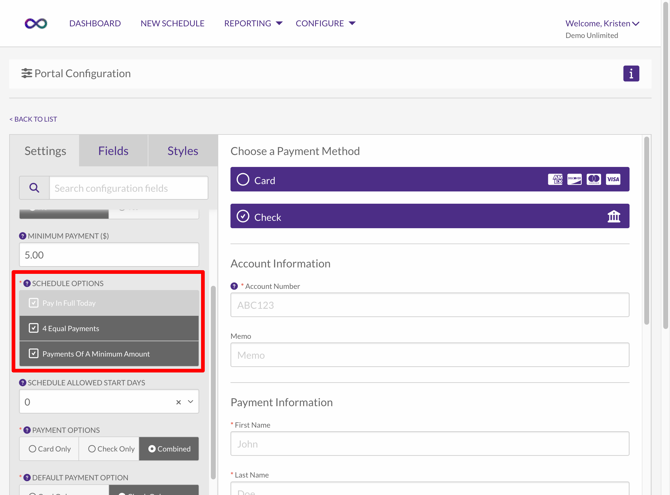This screenshot has height=495, width=670.
Task: Click the magnifier search icon
Action: (34, 188)
